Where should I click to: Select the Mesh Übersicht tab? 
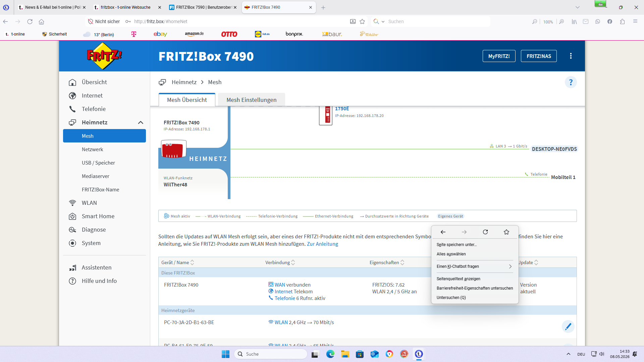click(187, 100)
